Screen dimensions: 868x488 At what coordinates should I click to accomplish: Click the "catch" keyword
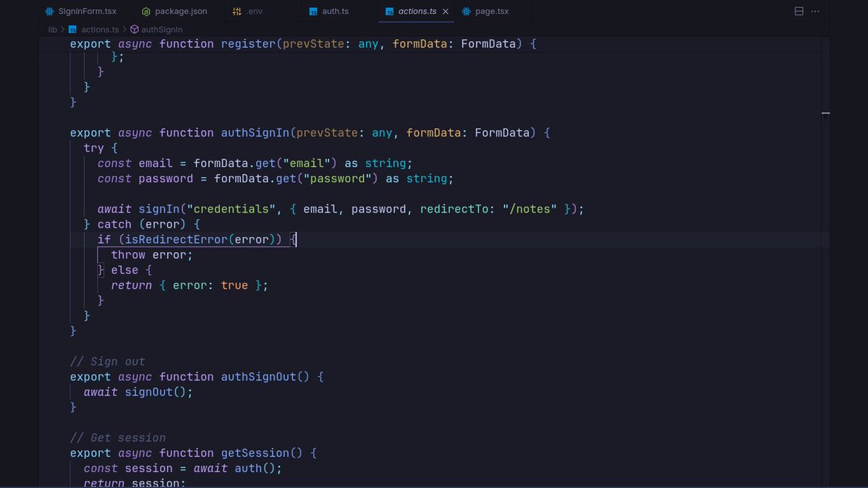[114, 224]
